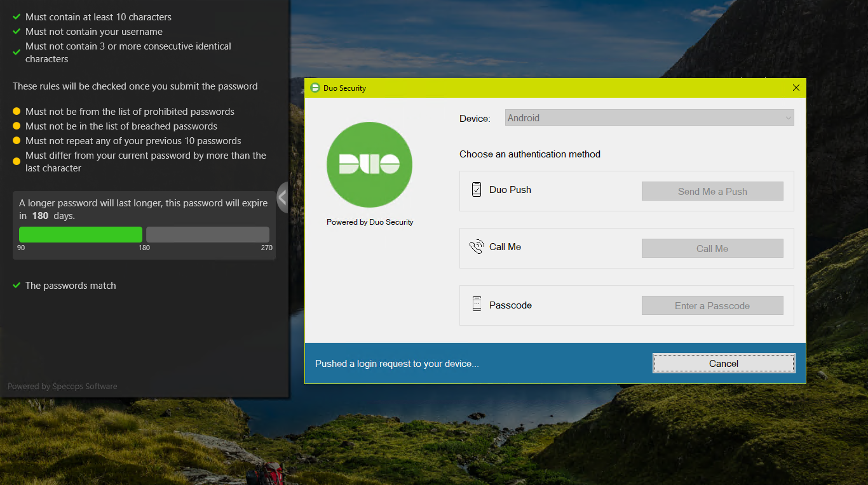868x485 pixels.
Task: Close the Duo Security window
Action: point(796,88)
